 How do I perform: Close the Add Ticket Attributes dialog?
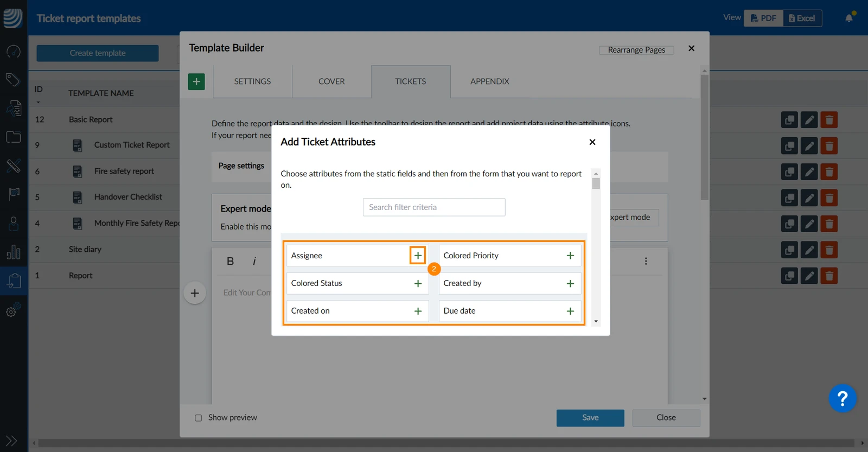592,142
